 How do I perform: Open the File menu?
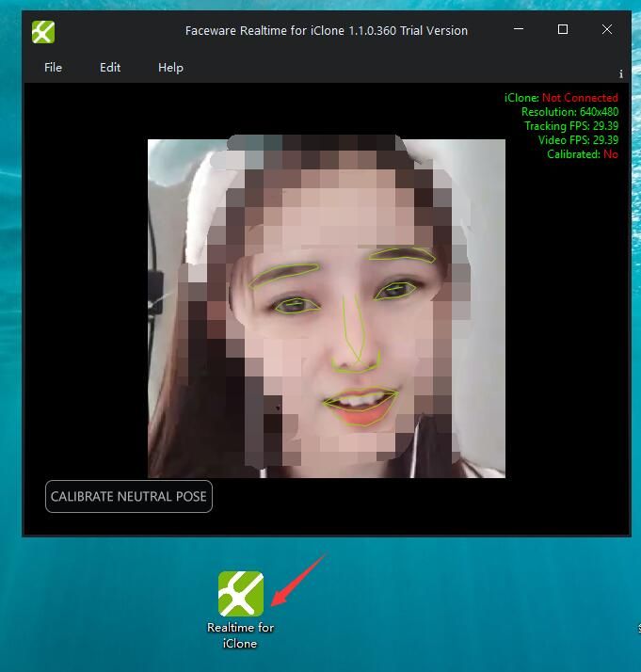54,68
